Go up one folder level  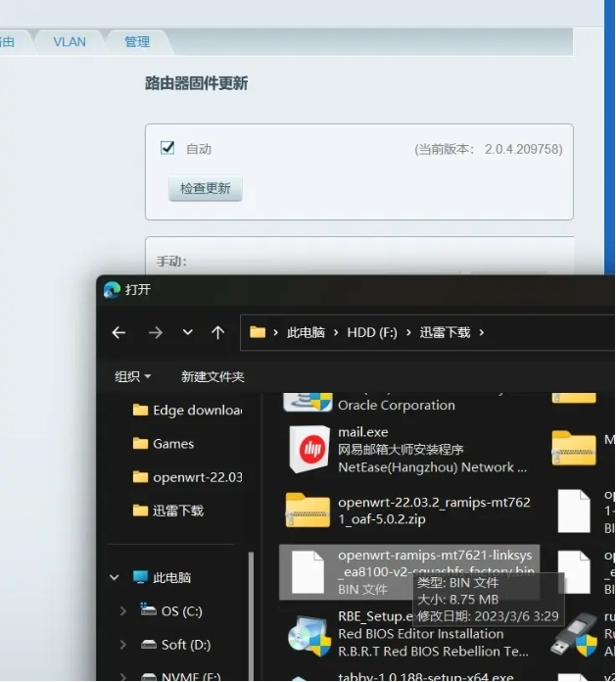click(217, 333)
